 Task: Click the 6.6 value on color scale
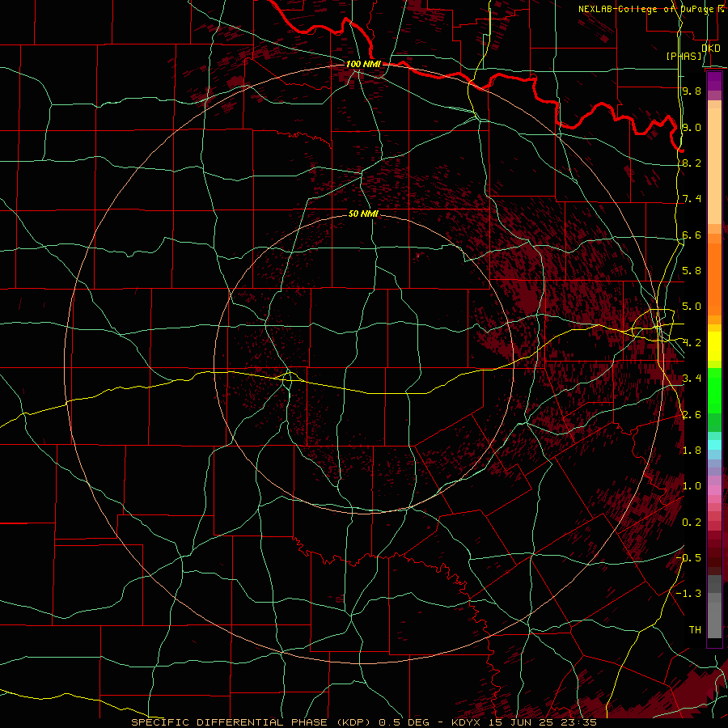(692, 235)
